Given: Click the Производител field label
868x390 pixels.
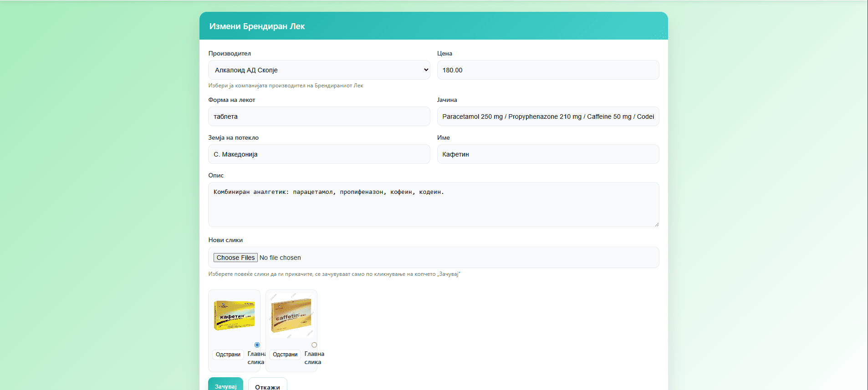Looking at the screenshot, I should [230, 54].
